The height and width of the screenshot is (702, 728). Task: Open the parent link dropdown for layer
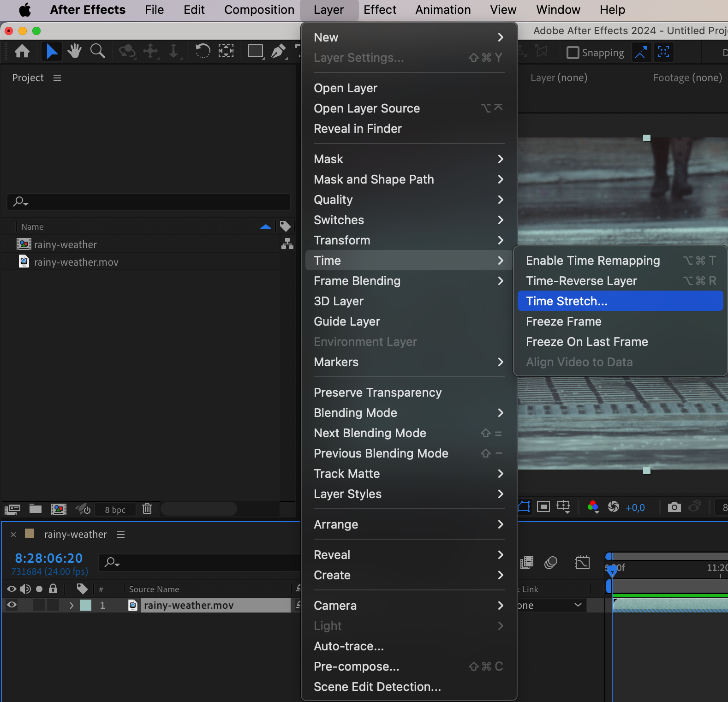coord(578,605)
